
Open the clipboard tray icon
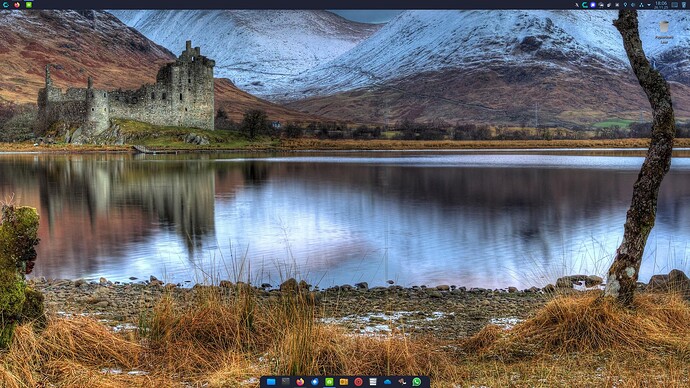609,5
